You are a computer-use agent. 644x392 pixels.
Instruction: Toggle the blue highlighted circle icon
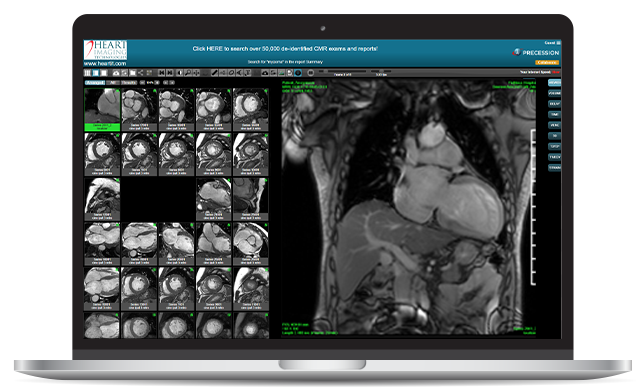pyautogui.click(x=298, y=73)
